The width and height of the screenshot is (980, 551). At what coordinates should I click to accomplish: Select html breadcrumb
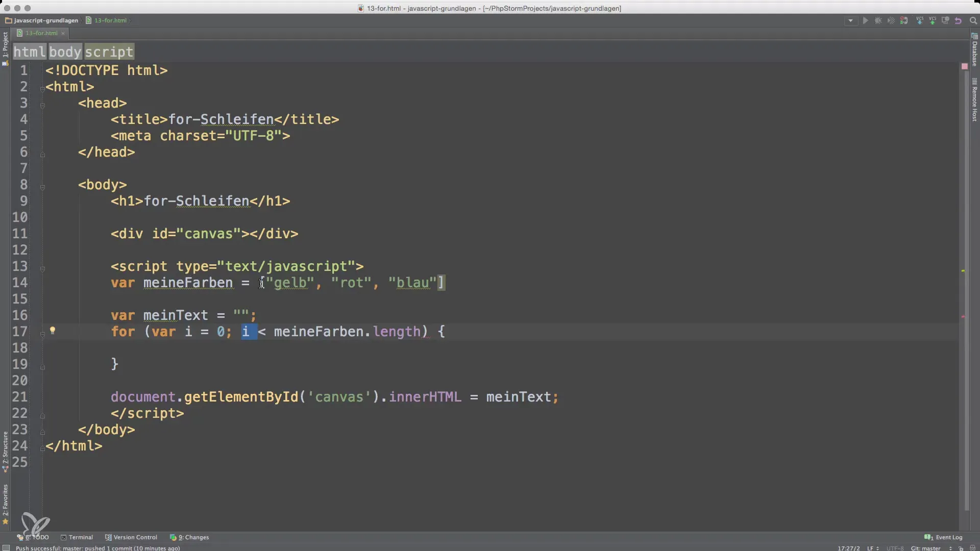29,52
